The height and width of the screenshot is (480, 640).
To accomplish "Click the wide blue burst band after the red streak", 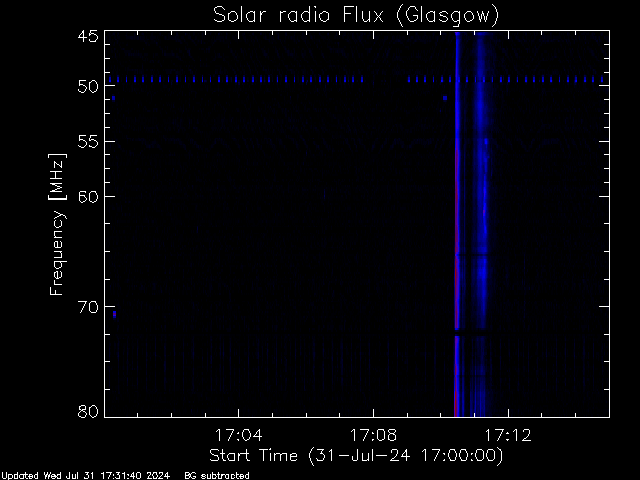I will [x=482, y=224].
